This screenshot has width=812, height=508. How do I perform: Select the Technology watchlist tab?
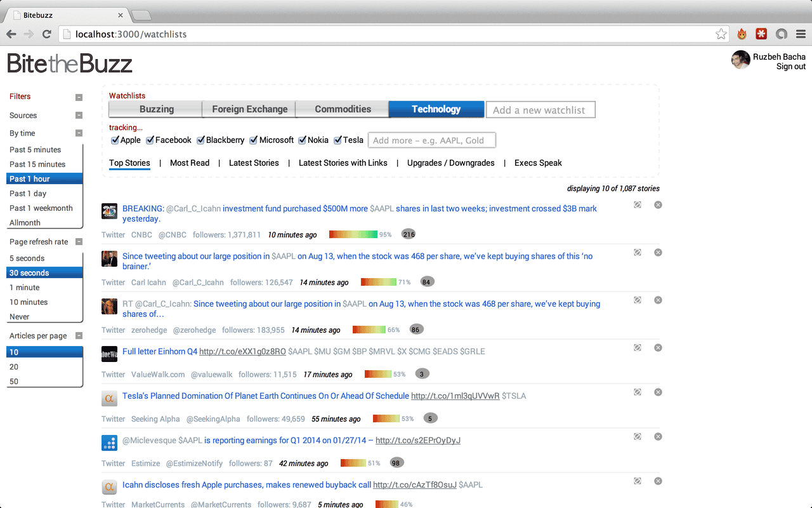[x=436, y=109]
